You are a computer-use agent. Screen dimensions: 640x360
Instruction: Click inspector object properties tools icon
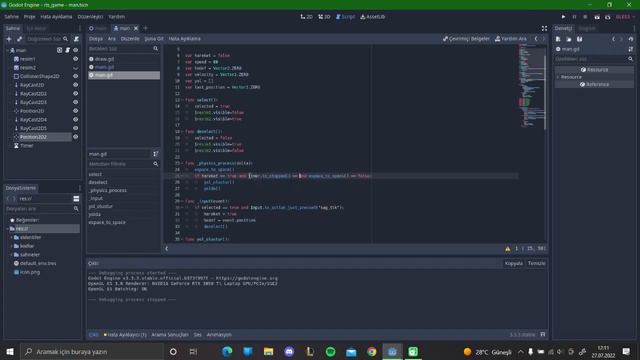click(x=631, y=49)
